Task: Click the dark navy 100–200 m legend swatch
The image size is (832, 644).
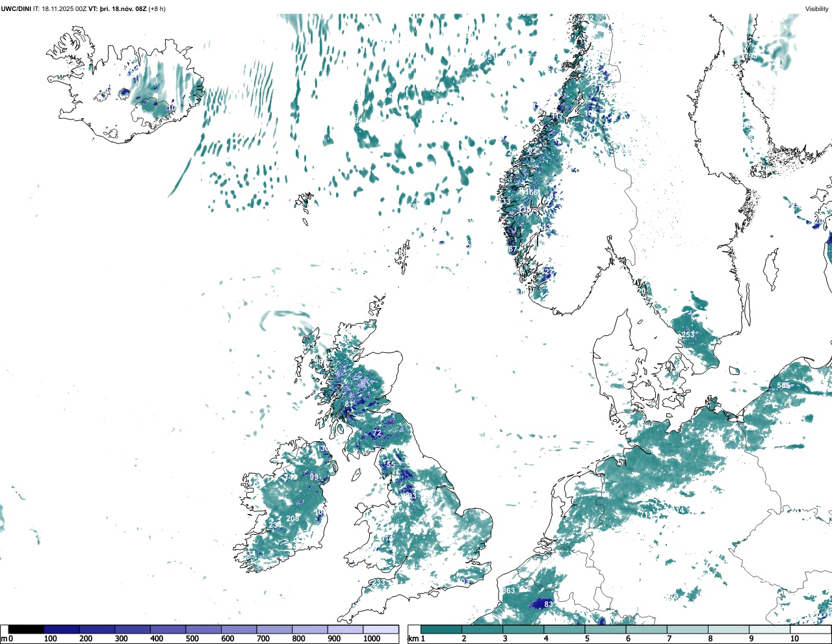Action: tap(62, 630)
